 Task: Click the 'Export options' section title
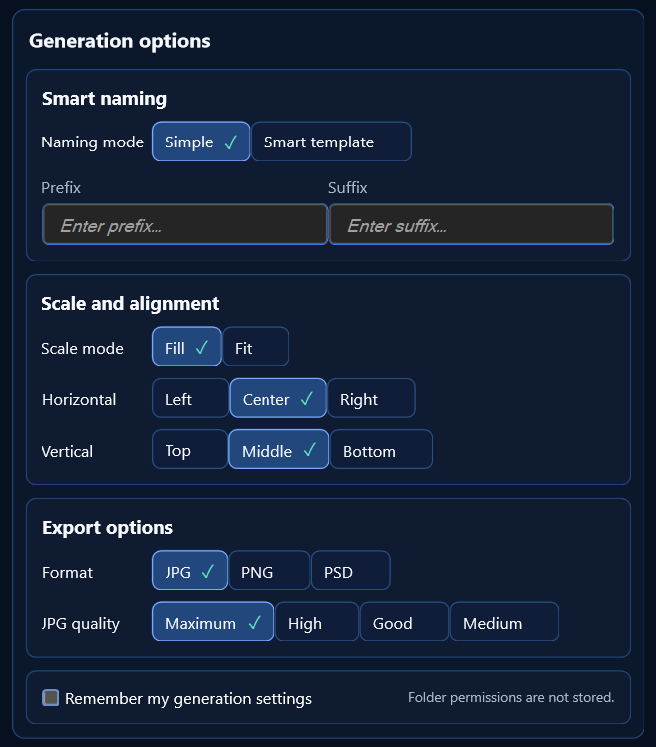click(108, 527)
